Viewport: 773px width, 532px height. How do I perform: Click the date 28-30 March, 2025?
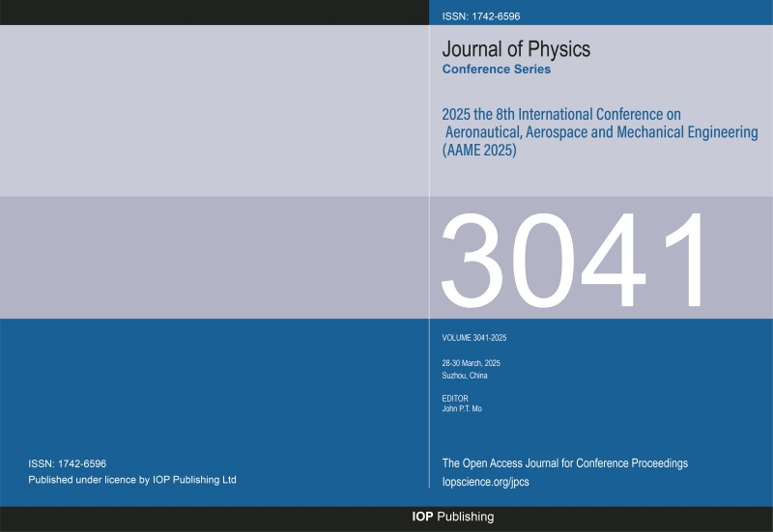(471, 363)
